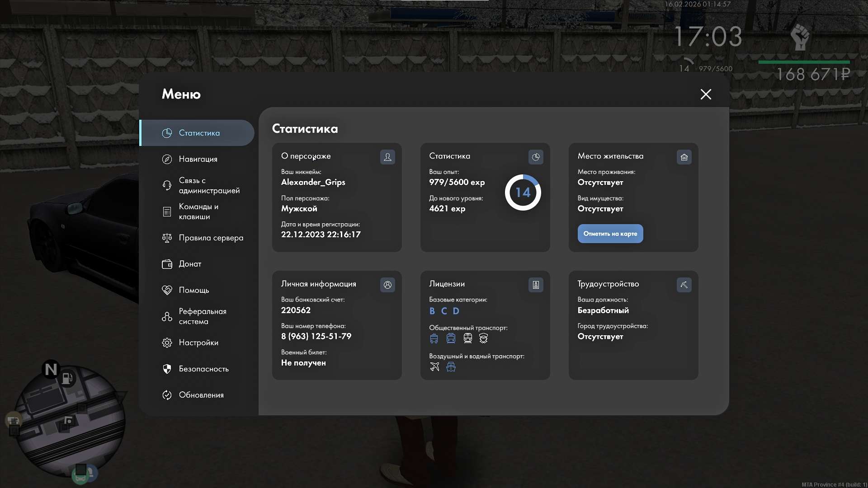The width and height of the screenshot is (868, 488).
Task: Click the profile icon in О персонаже card
Action: (387, 157)
